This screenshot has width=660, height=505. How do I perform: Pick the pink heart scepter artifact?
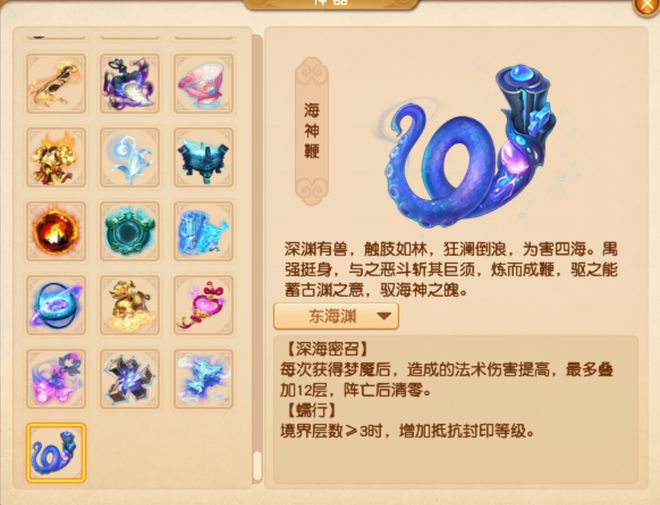[x=203, y=305]
